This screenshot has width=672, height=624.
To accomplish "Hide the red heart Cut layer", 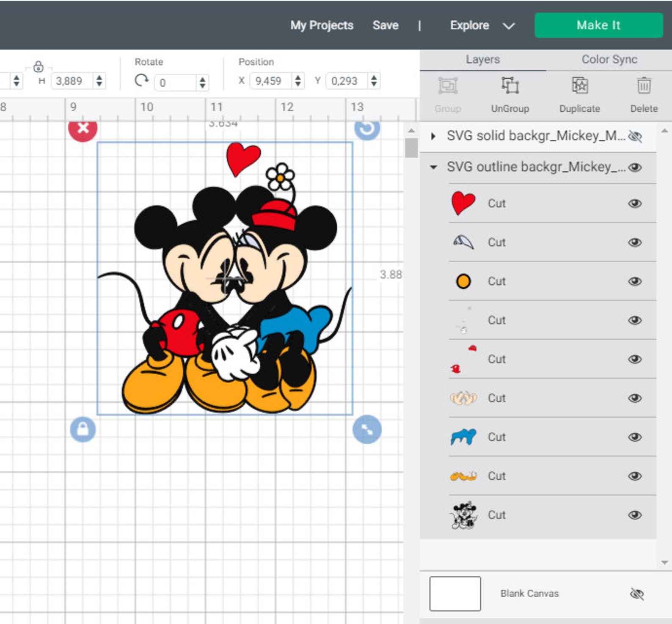I will tap(635, 203).
